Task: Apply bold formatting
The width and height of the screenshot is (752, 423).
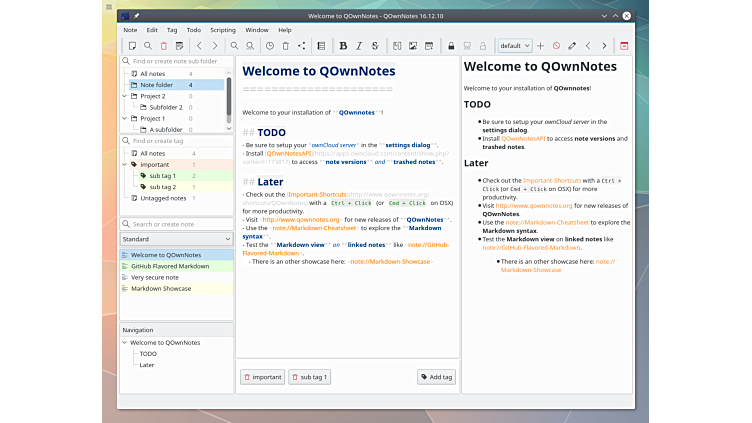Action: point(343,46)
